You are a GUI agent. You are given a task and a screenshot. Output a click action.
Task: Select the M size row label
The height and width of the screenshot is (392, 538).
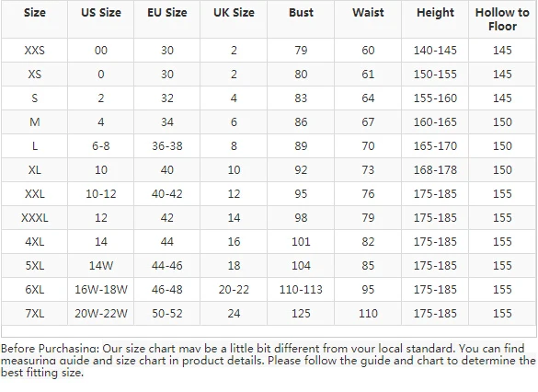[35, 121]
